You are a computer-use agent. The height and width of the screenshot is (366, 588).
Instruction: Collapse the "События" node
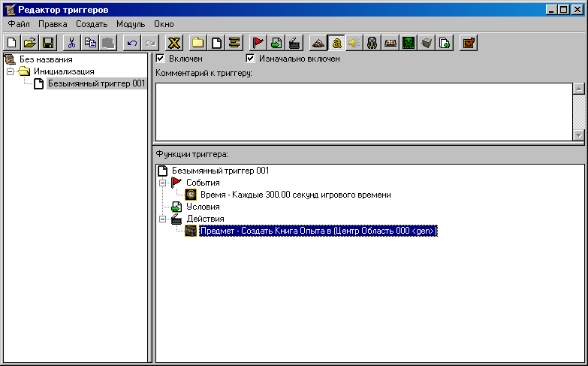(x=161, y=183)
